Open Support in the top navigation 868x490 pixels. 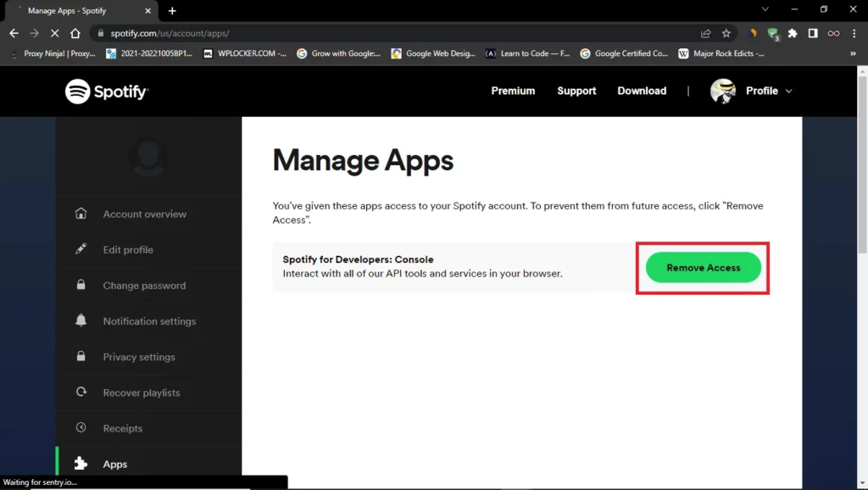576,91
